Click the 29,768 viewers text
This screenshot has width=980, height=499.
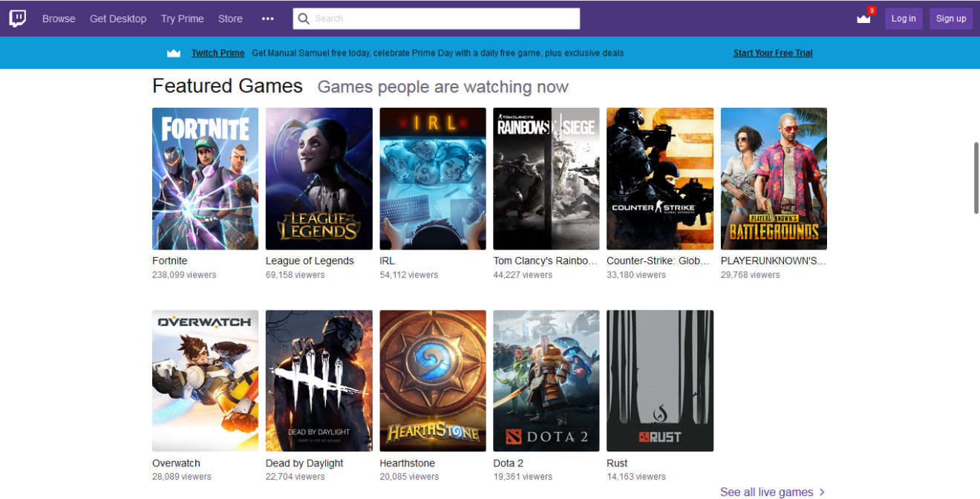click(x=751, y=275)
